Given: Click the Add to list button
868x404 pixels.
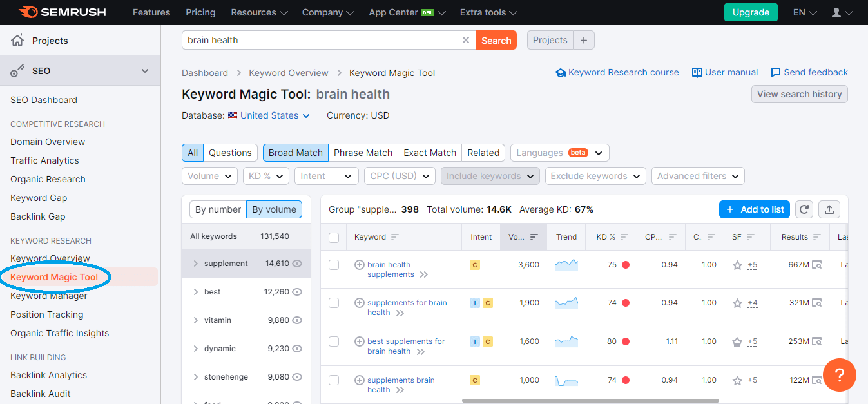Looking at the screenshot, I should coord(755,209).
